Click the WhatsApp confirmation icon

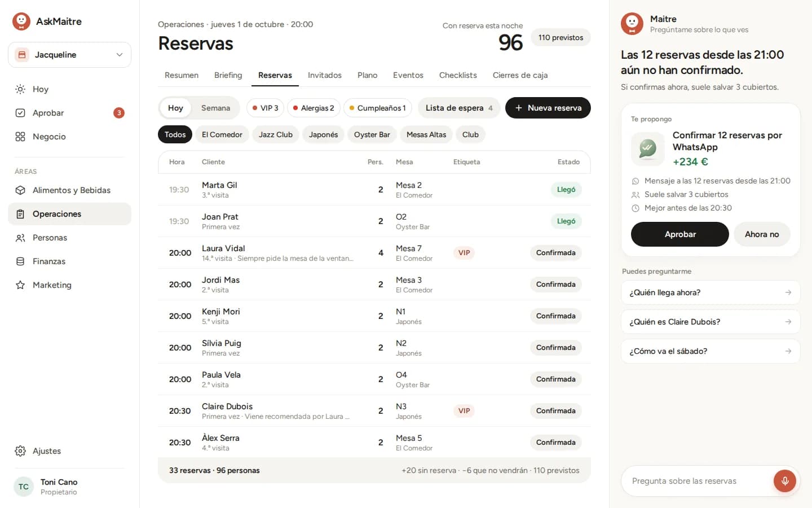pos(648,149)
